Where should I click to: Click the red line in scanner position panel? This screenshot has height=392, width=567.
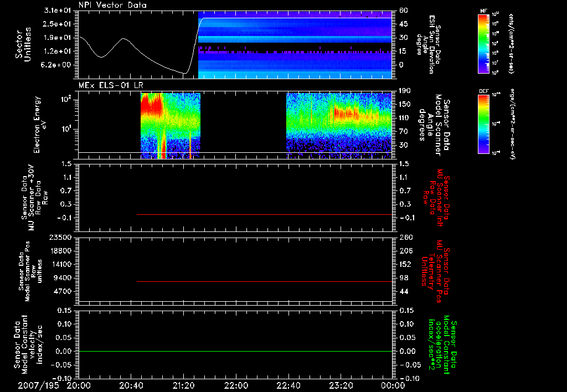pyautogui.click(x=264, y=281)
